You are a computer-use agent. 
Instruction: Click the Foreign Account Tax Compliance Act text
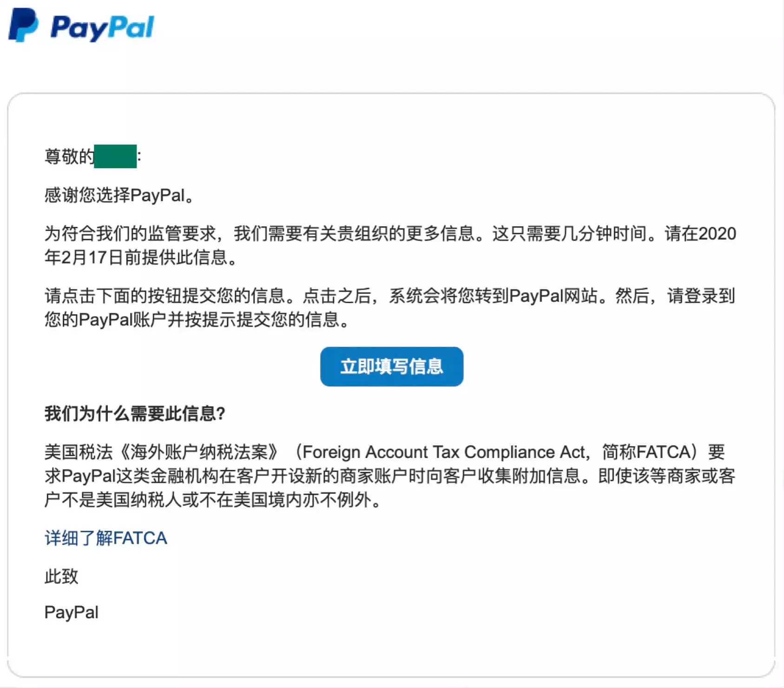(x=443, y=452)
